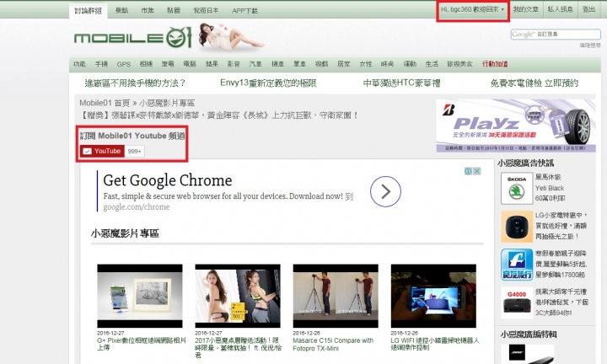Open the LG robot vacuum ad image
Viewport: 607px width, 364px height.
pos(517,227)
